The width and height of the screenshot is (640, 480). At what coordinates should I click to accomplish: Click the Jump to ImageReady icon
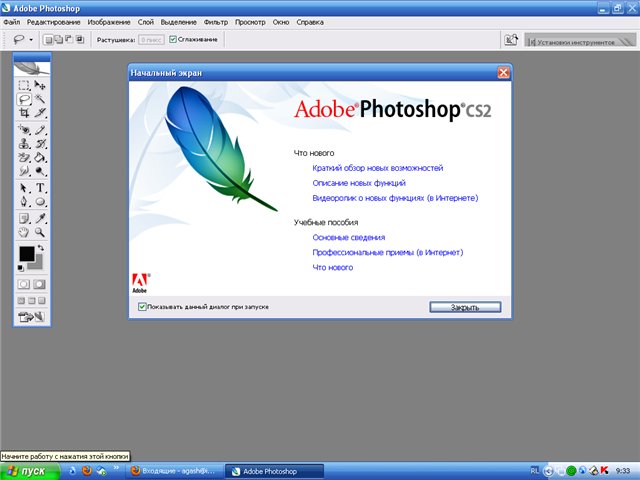(x=32, y=317)
